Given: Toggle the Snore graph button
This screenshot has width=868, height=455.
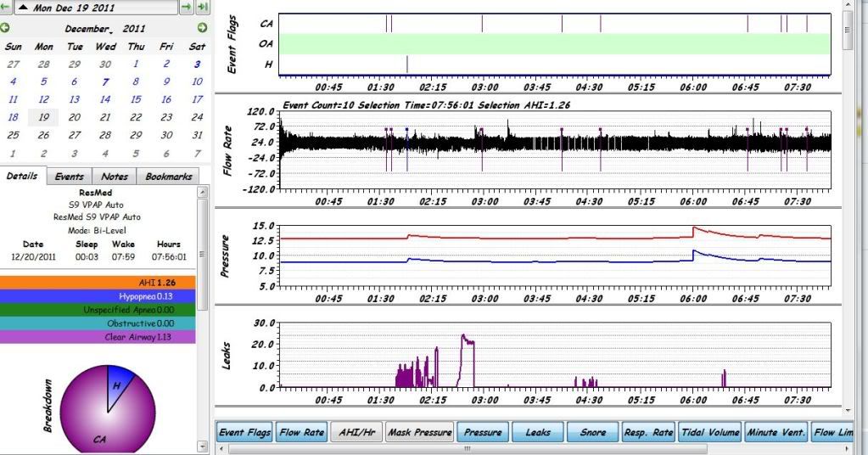Looking at the screenshot, I should tap(592, 432).
